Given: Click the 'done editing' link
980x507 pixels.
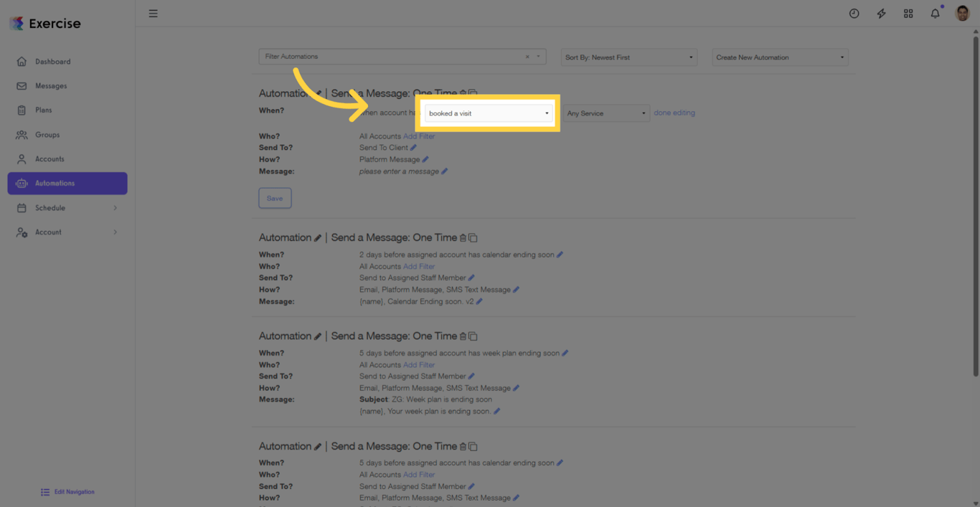Looking at the screenshot, I should point(674,113).
